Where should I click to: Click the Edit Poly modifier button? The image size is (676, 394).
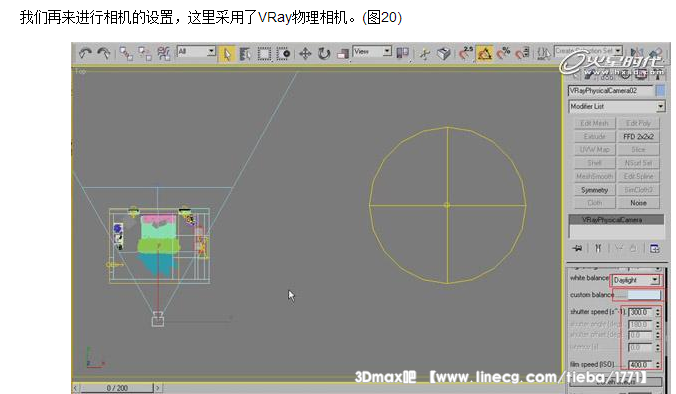pyautogui.click(x=638, y=123)
